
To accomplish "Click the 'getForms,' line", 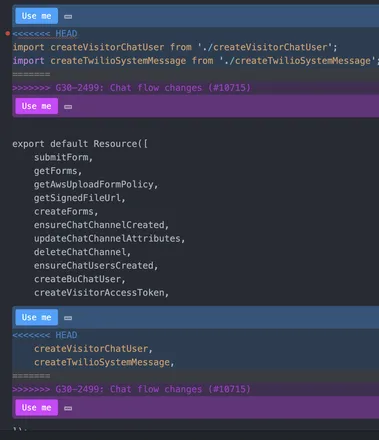I will click(58, 171).
